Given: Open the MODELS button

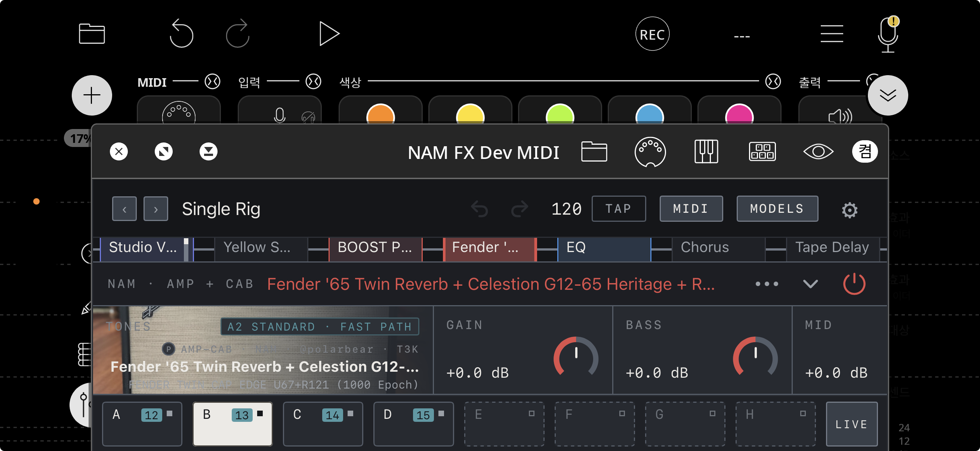Looking at the screenshot, I should point(777,209).
